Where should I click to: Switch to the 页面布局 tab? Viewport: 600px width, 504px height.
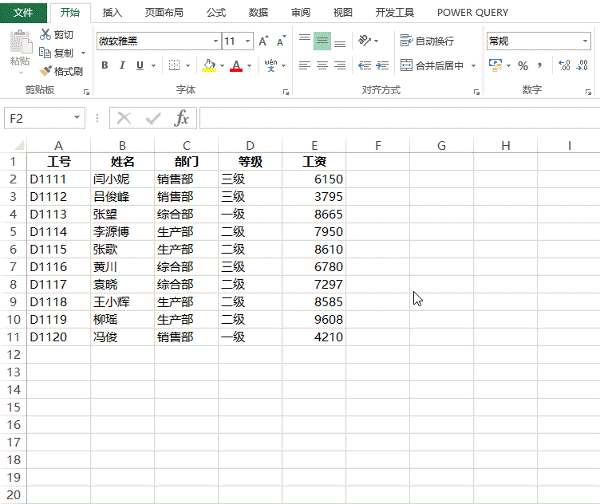point(164,13)
